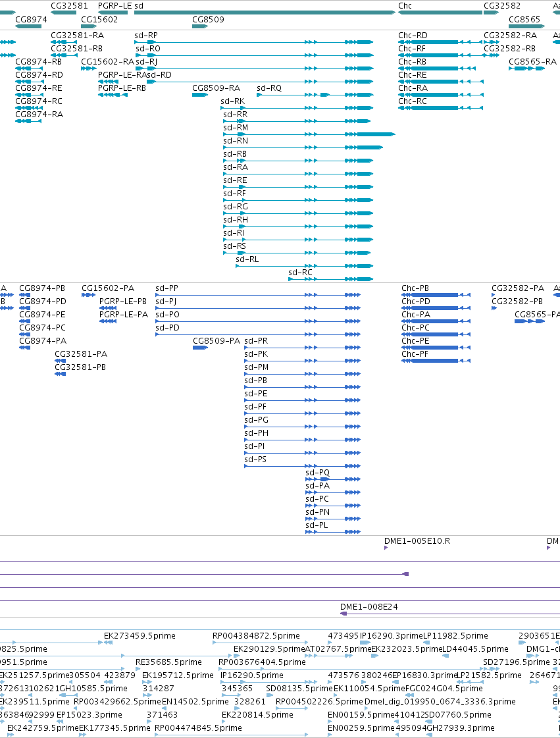Select transcript sd-RM
Screen dimensions: 560x738
tap(309, 134)
